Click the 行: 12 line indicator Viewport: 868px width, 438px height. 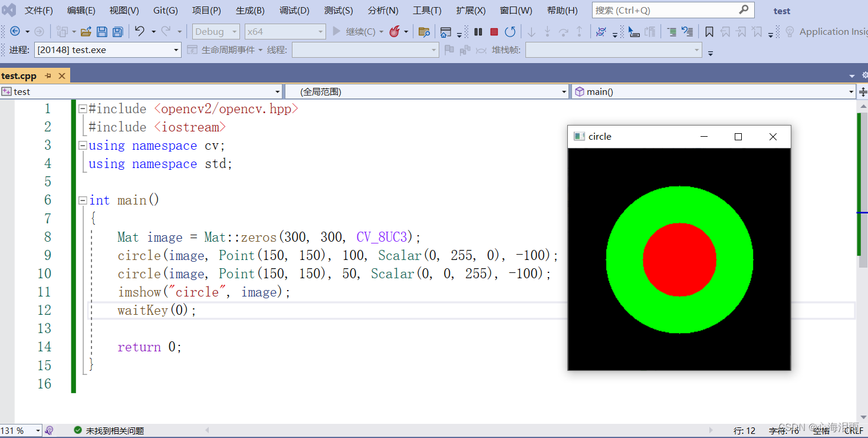click(x=744, y=431)
